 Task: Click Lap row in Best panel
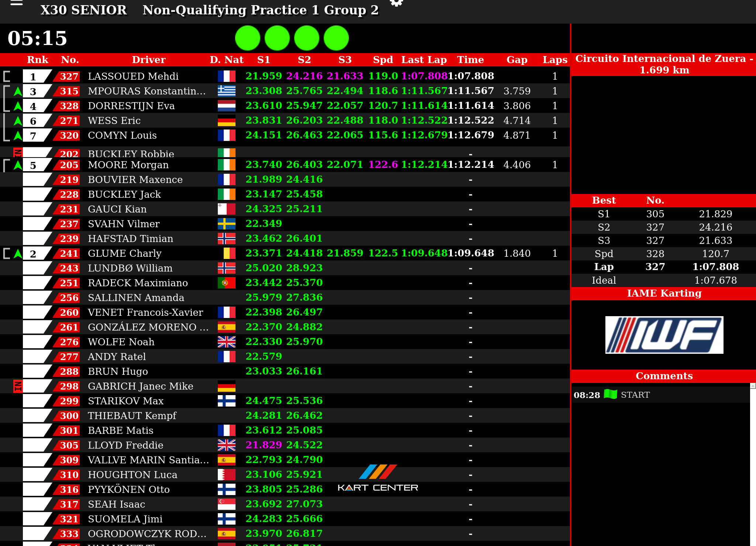coord(664,267)
